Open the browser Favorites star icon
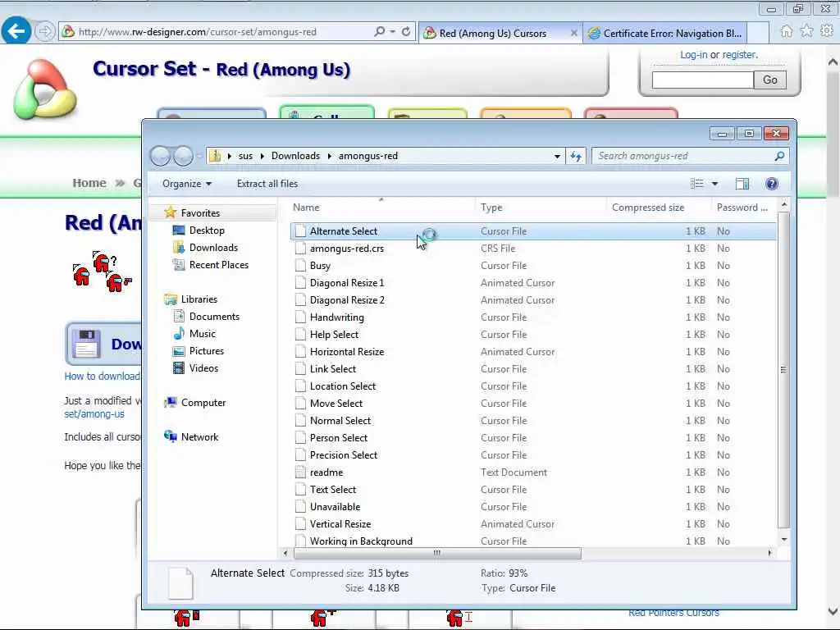 point(806,31)
